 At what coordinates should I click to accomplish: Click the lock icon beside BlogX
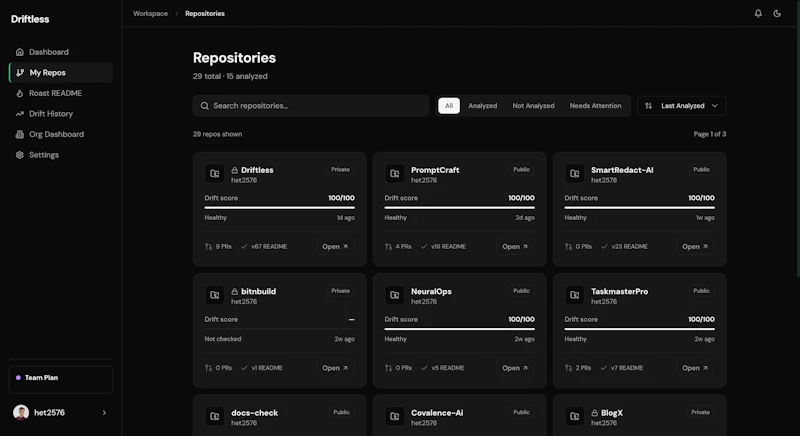coord(594,413)
